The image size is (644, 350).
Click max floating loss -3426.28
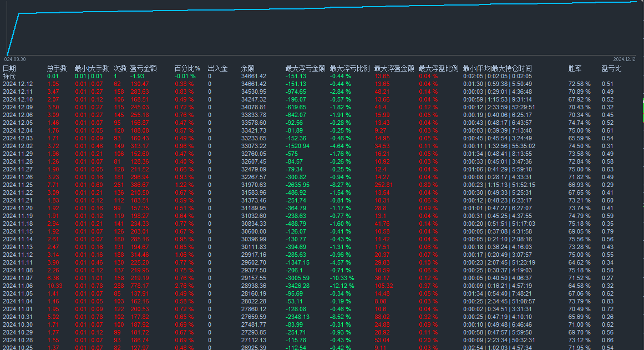pyautogui.click(x=297, y=286)
